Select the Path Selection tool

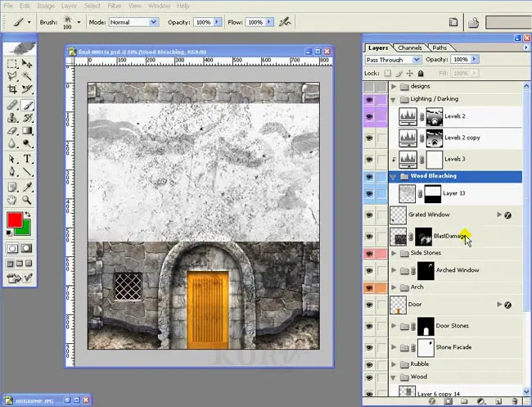click(x=12, y=159)
